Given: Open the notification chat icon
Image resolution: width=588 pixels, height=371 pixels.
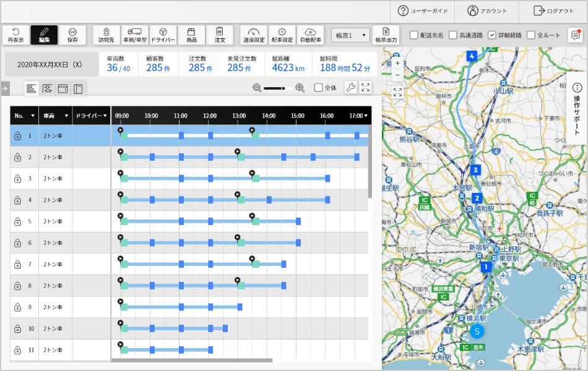Looking at the screenshot, I should click(576, 35).
